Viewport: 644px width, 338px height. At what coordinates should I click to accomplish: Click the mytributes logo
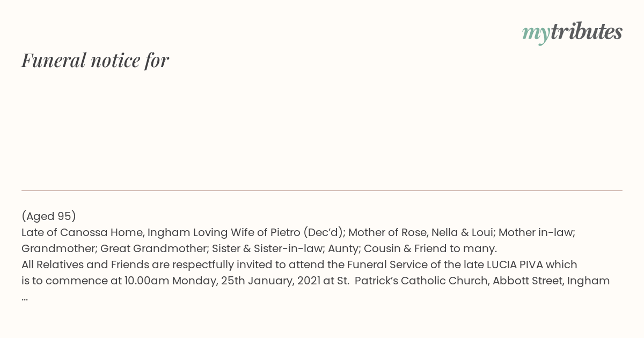[x=572, y=33]
